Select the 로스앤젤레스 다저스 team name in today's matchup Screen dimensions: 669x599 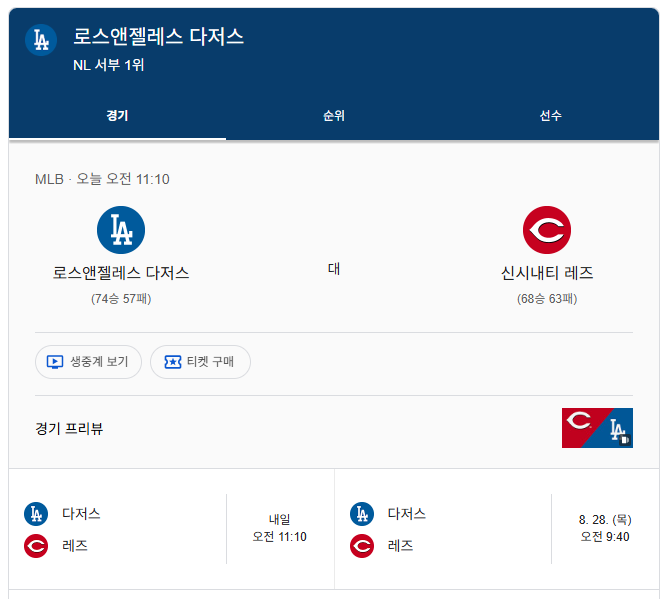pyautogui.click(x=121, y=273)
